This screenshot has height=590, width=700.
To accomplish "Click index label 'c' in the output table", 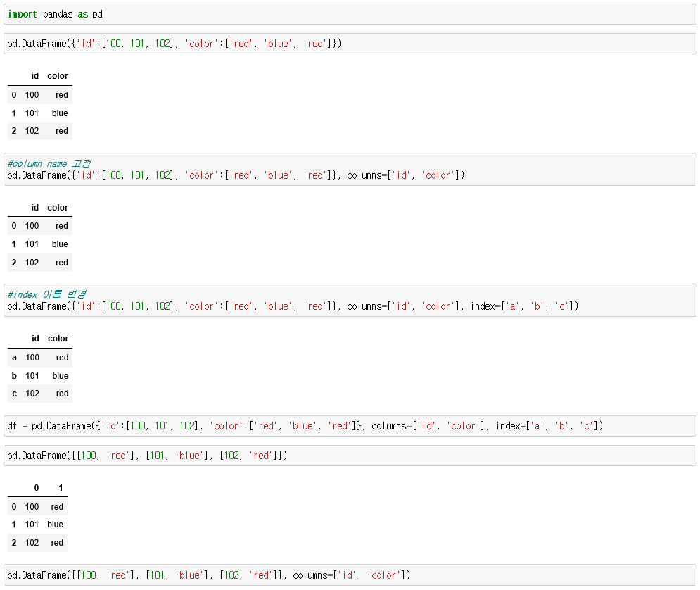I will (x=14, y=394).
